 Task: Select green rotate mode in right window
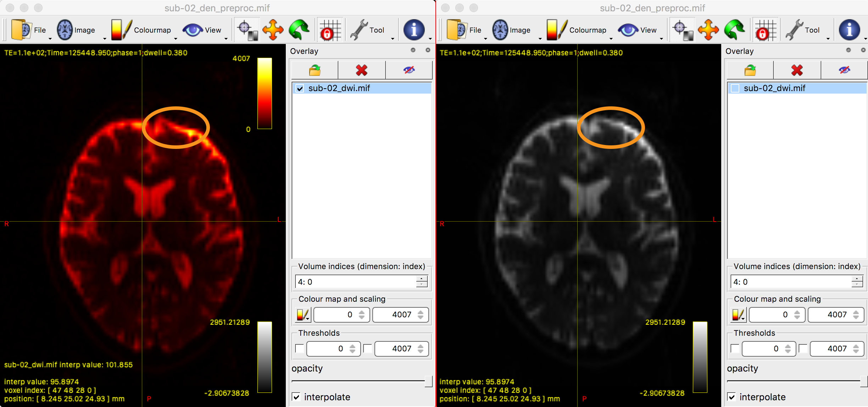click(735, 30)
